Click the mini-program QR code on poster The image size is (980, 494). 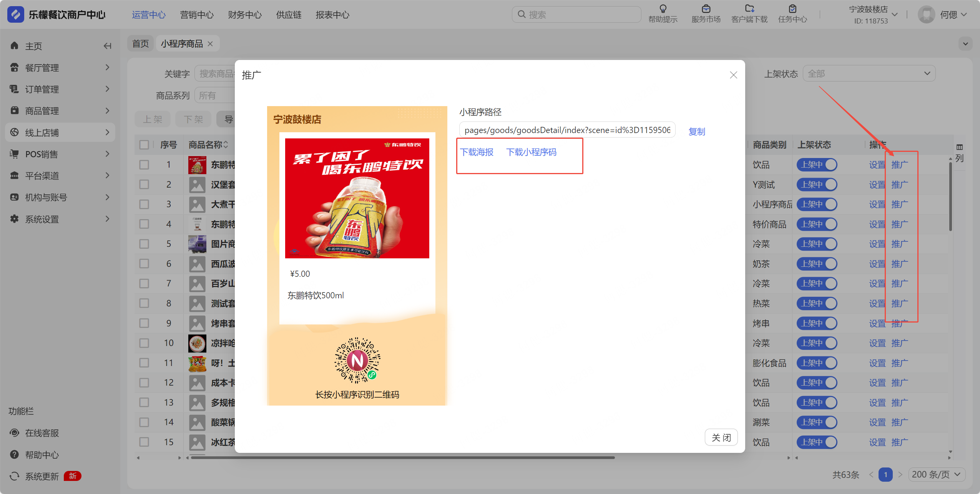click(x=357, y=360)
